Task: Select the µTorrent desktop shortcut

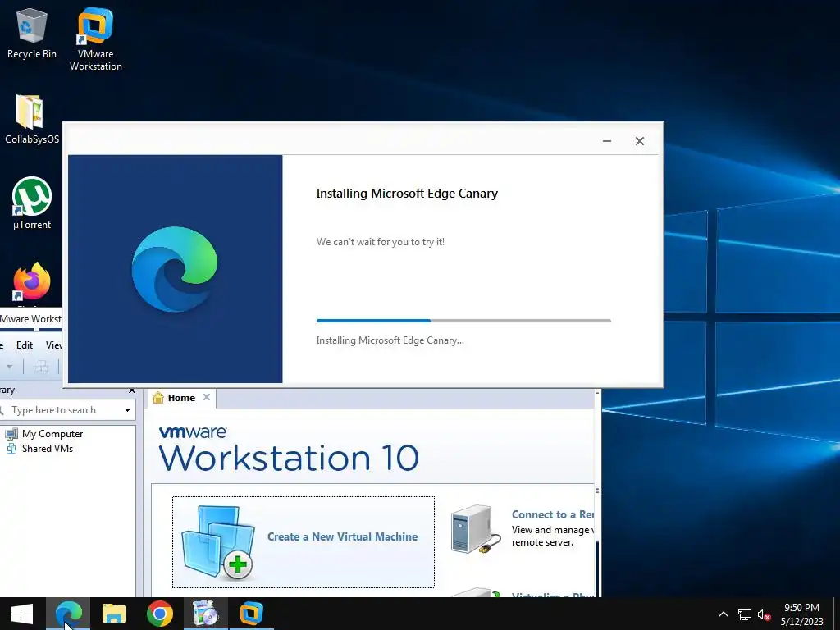Action: click(x=31, y=203)
